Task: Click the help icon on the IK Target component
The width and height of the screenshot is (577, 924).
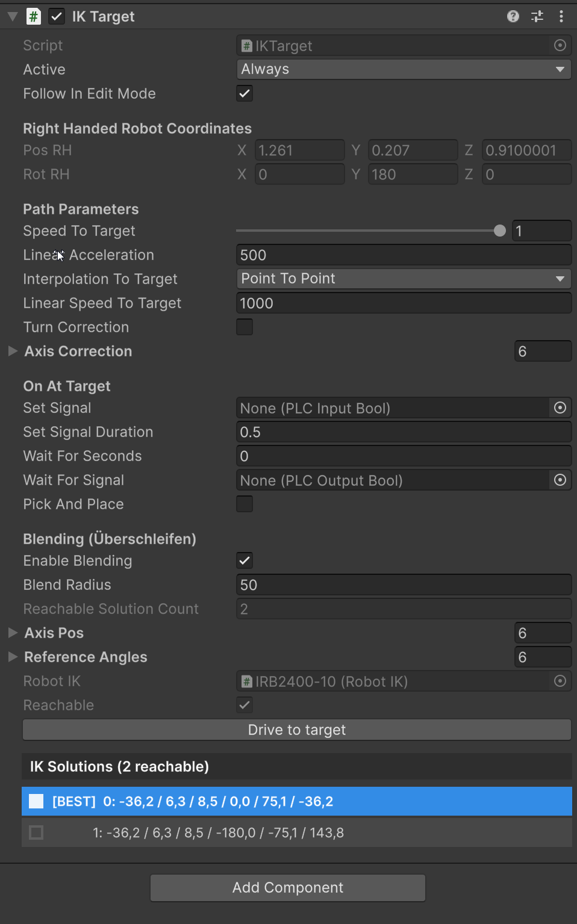Action: (513, 16)
